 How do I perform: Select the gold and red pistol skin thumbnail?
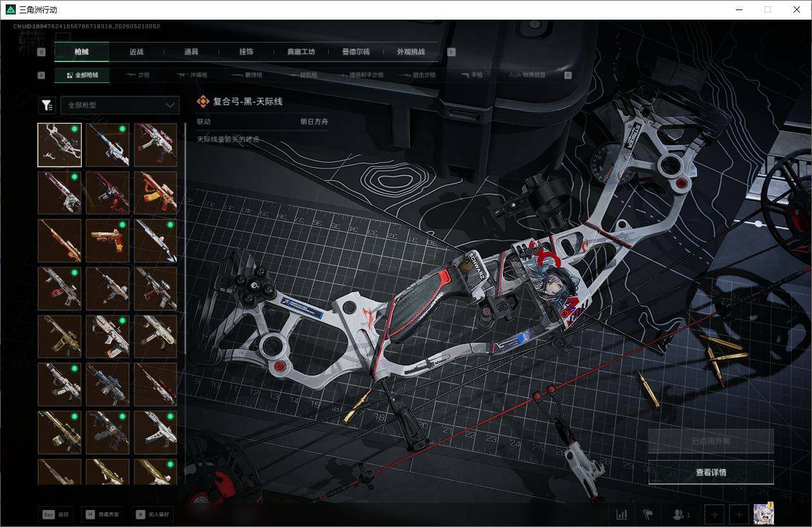[108, 241]
